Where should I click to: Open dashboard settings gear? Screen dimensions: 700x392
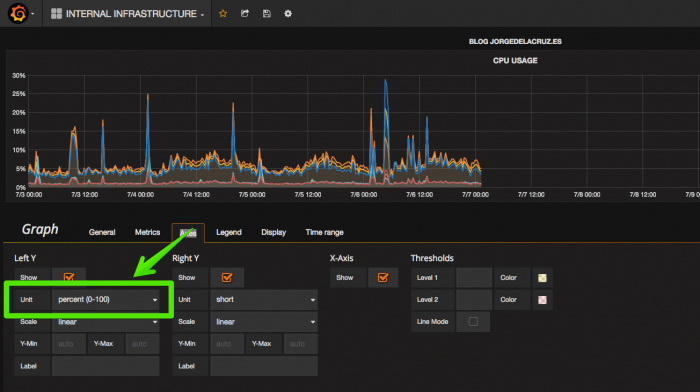tap(288, 13)
